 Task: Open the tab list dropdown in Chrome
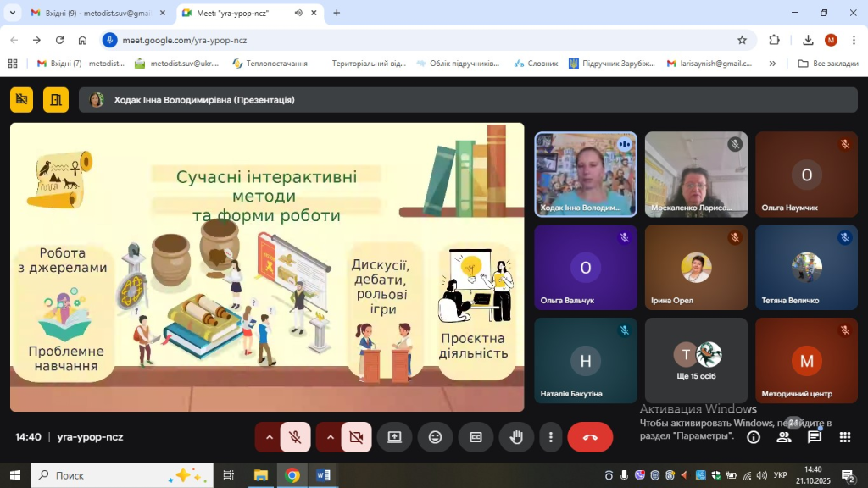pyautogui.click(x=12, y=13)
